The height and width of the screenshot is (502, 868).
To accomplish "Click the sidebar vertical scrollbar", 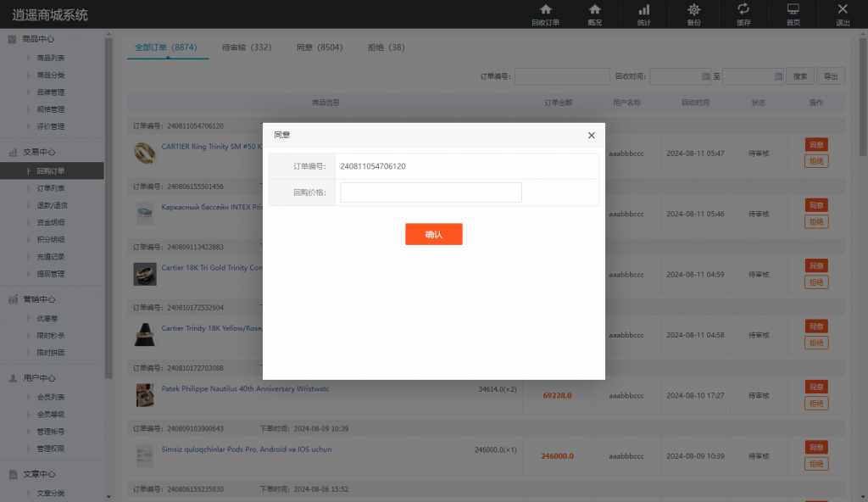I will tap(108, 208).
